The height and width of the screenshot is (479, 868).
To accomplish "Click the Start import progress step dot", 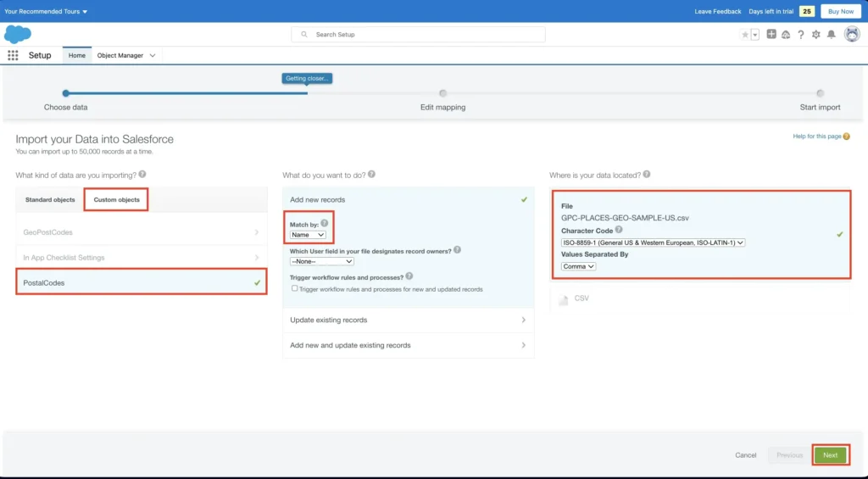I will [820, 93].
